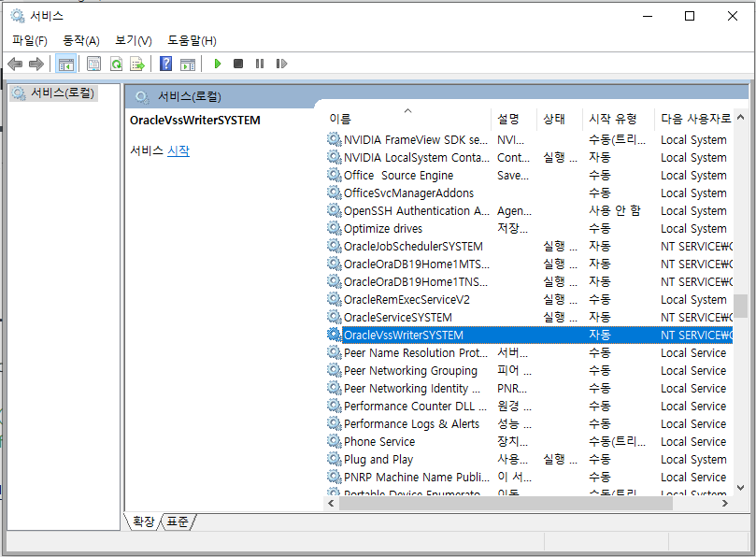756x557 pixels.
Task: Select the 확장 tab
Action: point(142,522)
